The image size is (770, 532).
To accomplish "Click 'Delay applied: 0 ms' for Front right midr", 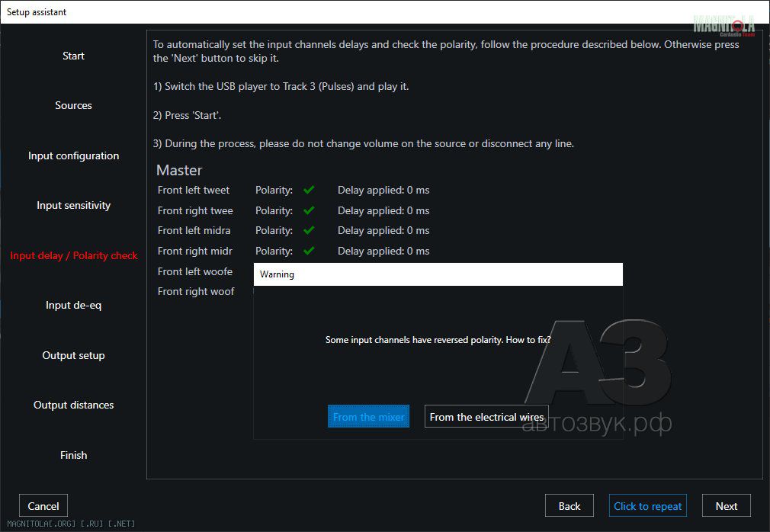I will pos(383,251).
